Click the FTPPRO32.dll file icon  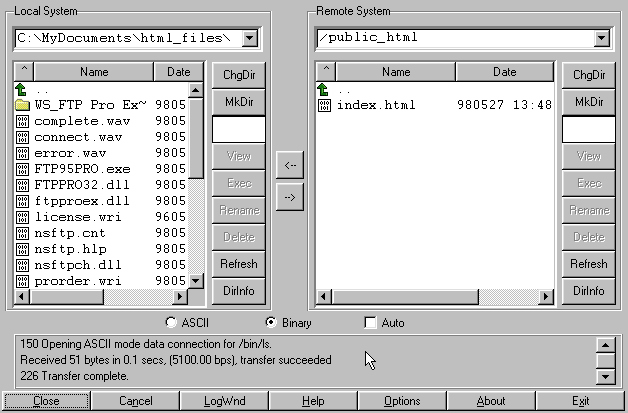coord(22,185)
